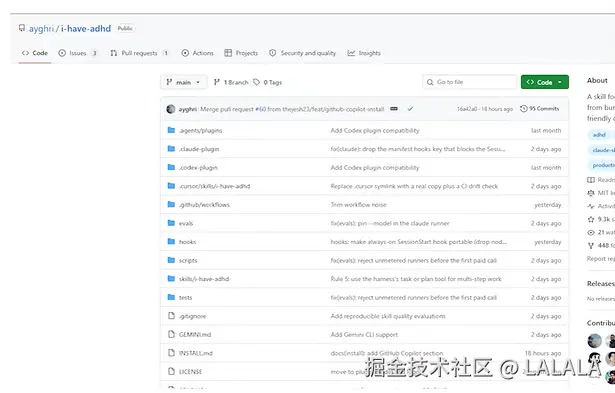The image size is (615, 393).
Task: Open the green Code dropdown button
Action: point(544,82)
